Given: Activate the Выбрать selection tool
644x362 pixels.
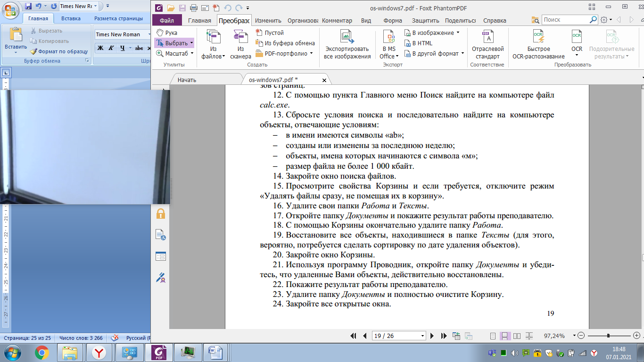Looking at the screenshot, I should click(174, 43).
